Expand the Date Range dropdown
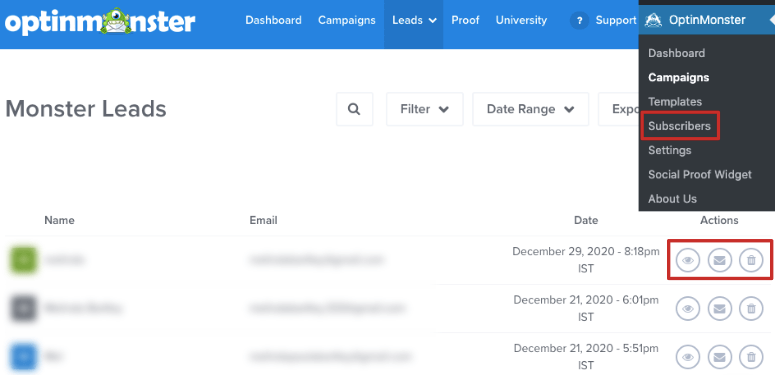Viewport: 775px width, 375px height. pos(530,109)
